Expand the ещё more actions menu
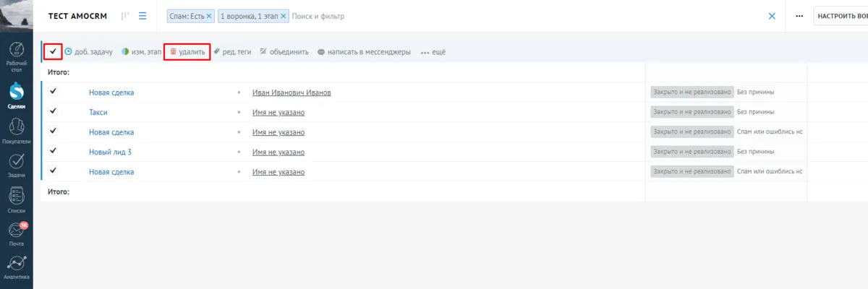The height and width of the screenshot is (289, 868). click(x=433, y=52)
